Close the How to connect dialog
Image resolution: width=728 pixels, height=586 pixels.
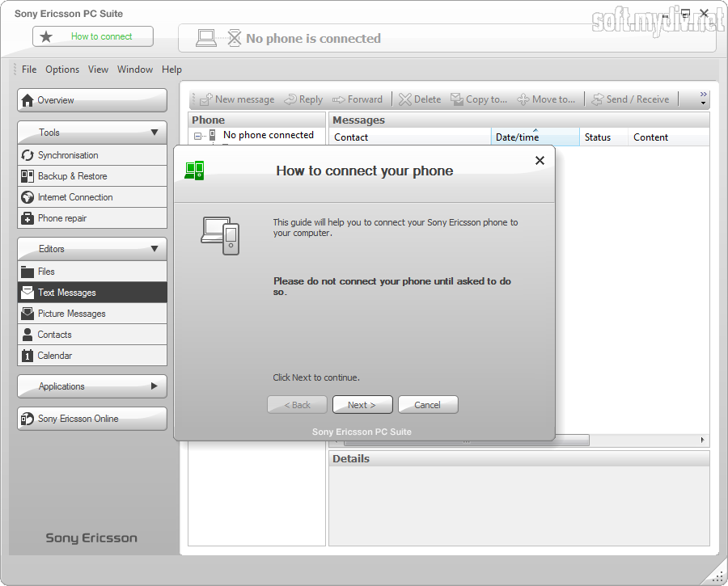pyautogui.click(x=540, y=161)
